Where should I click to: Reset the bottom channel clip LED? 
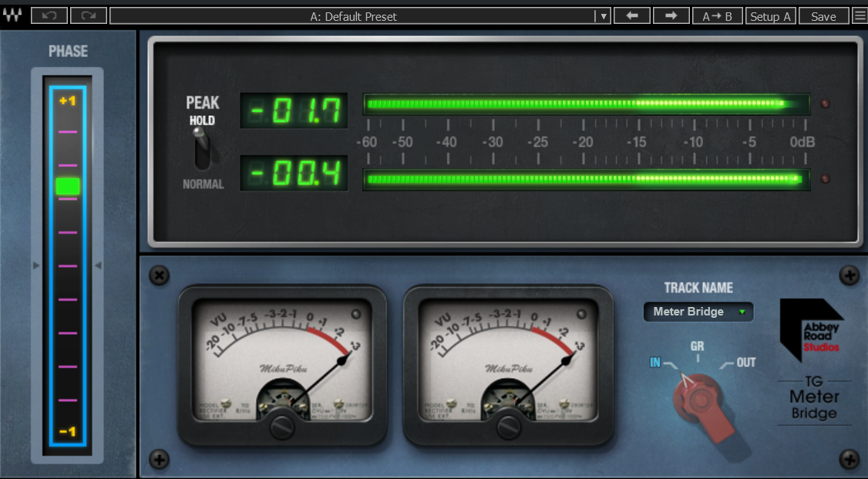coord(825,179)
